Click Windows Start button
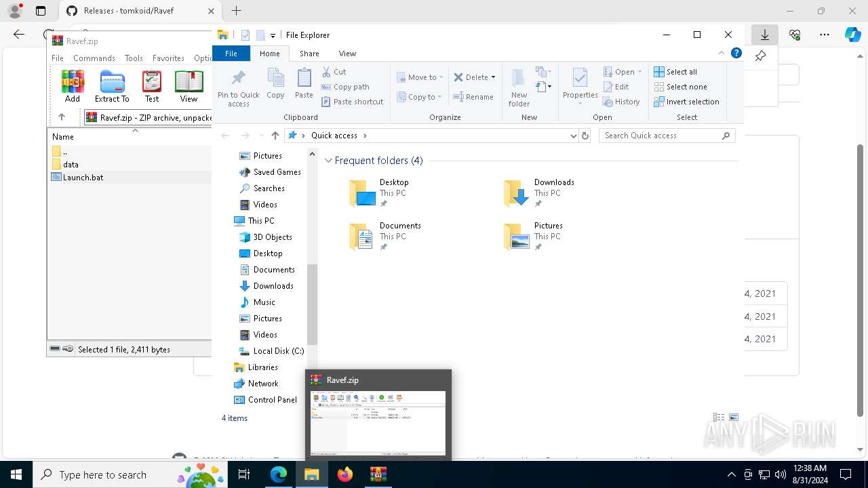868x488 pixels. [x=16, y=474]
